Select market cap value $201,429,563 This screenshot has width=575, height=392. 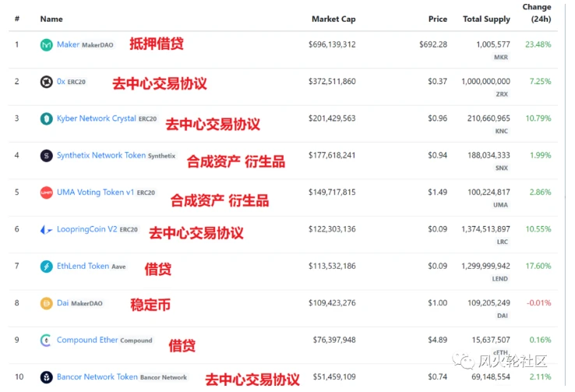332,118
